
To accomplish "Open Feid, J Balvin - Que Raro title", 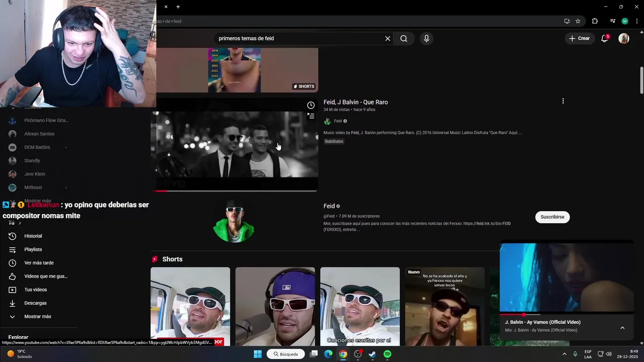I will 356,102.
